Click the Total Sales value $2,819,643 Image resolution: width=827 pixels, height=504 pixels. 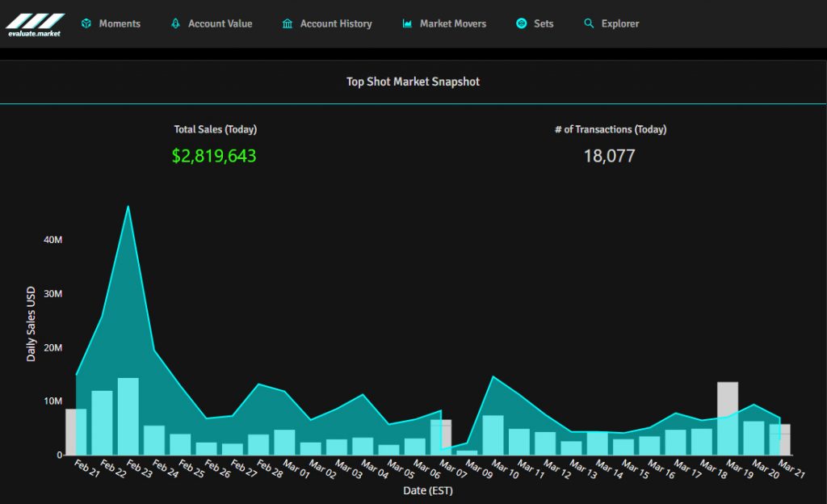click(x=214, y=156)
